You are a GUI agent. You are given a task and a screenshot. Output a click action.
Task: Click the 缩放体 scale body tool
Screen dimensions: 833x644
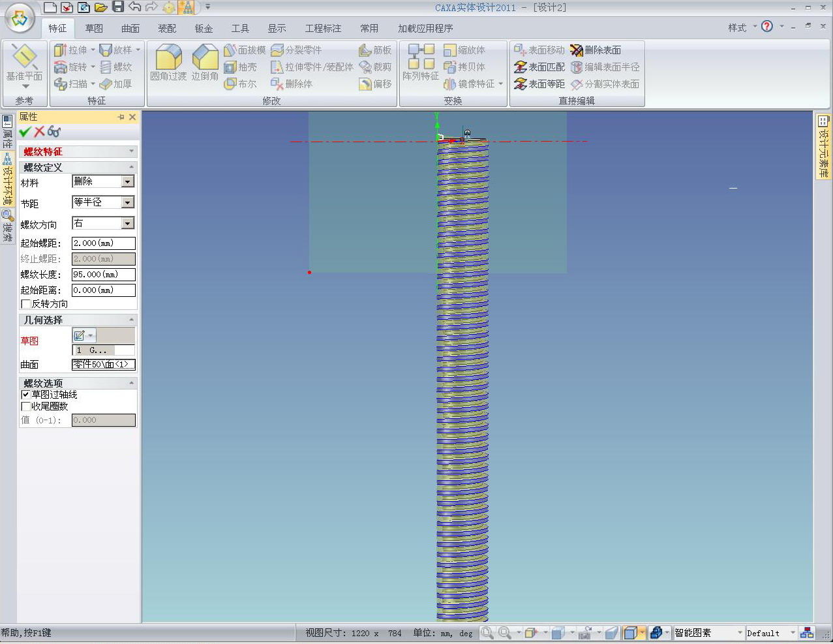click(x=464, y=50)
